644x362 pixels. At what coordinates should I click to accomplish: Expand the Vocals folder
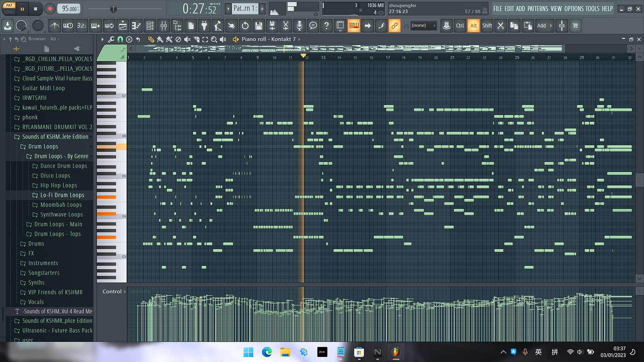pyautogui.click(x=35, y=302)
